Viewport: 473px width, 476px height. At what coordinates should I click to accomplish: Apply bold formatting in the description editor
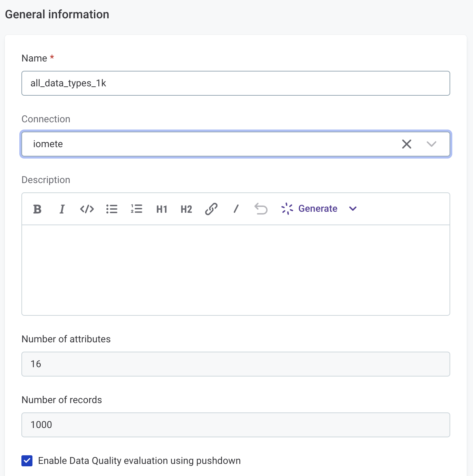(x=37, y=209)
